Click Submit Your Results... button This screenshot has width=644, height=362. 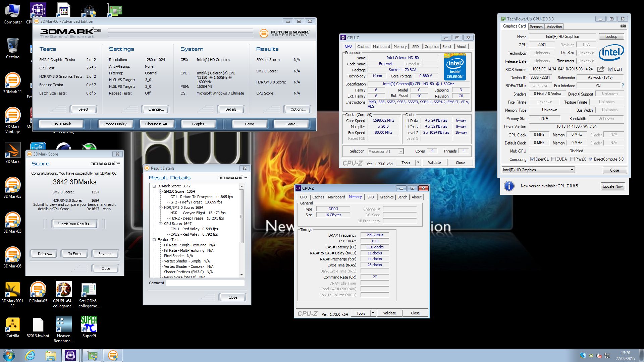[x=74, y=224]
